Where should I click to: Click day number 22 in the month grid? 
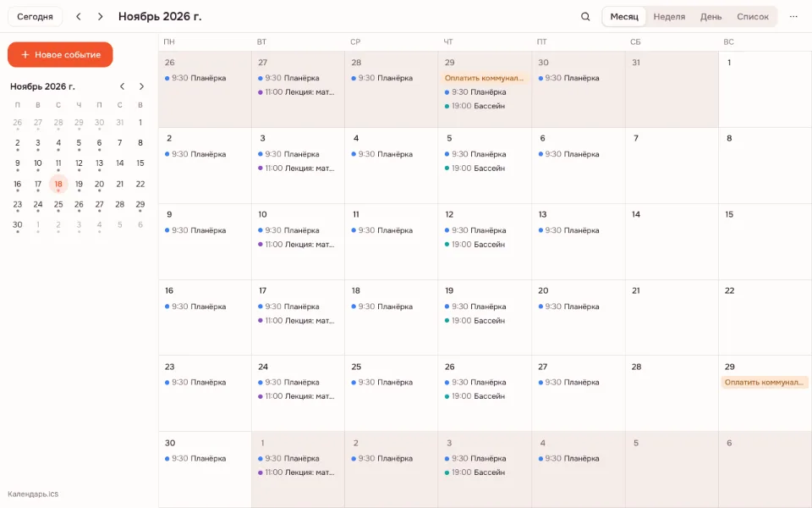[730, 290]
